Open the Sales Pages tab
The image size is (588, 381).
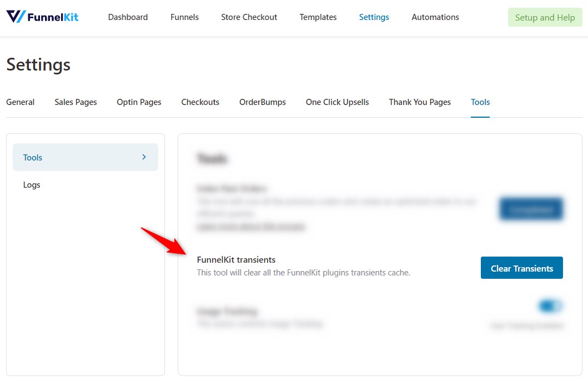(x=76, y=102)
